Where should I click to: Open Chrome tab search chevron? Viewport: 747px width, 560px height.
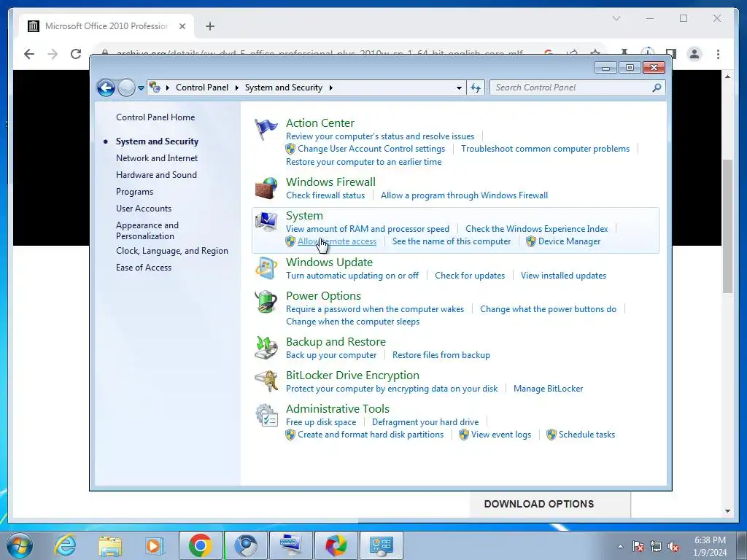616,18
